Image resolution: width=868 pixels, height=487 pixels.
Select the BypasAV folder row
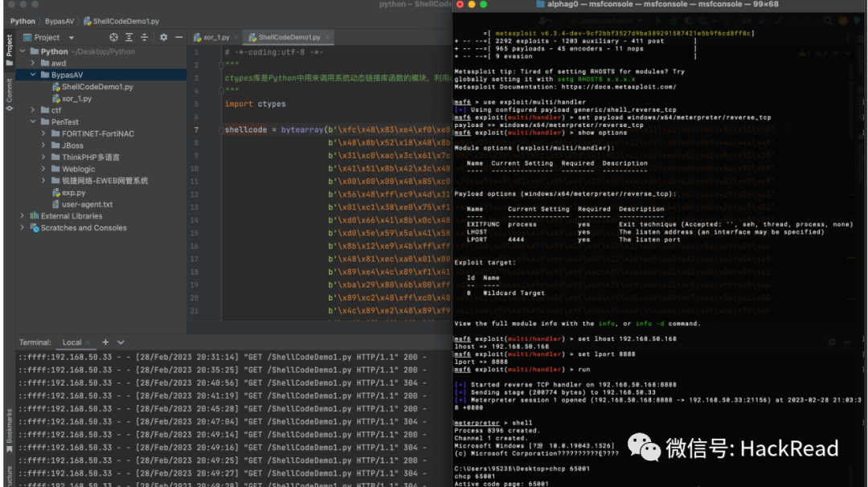100,75
